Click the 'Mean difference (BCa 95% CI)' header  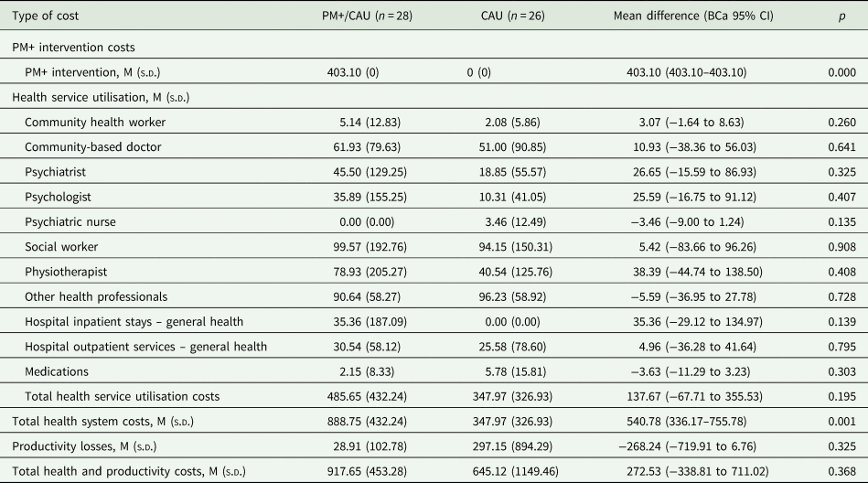[x=695, y=17]
